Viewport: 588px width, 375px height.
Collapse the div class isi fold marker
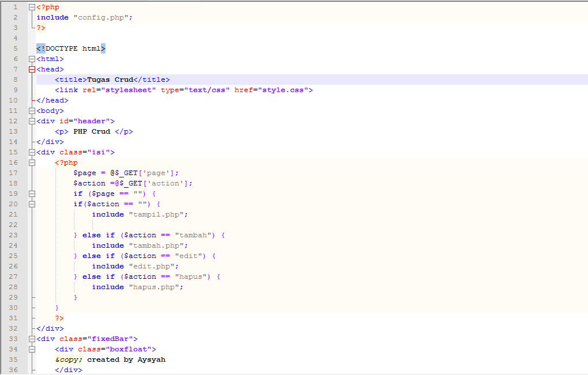point(32,153)
